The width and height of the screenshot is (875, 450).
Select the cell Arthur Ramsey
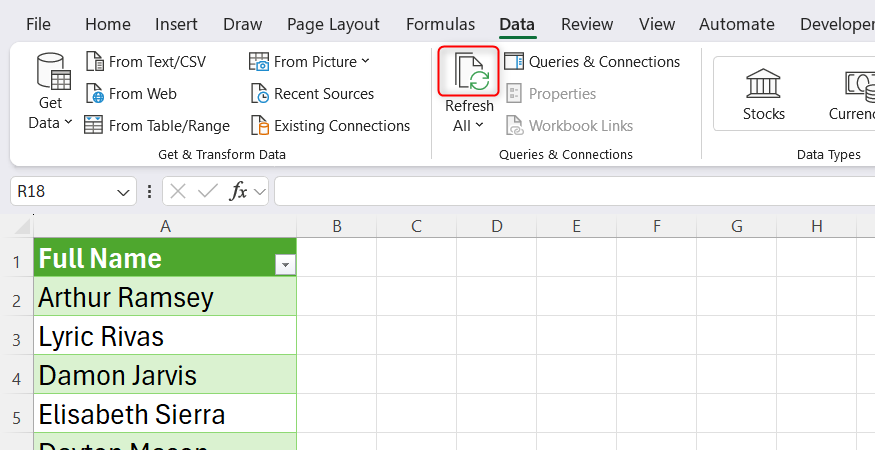165,296
